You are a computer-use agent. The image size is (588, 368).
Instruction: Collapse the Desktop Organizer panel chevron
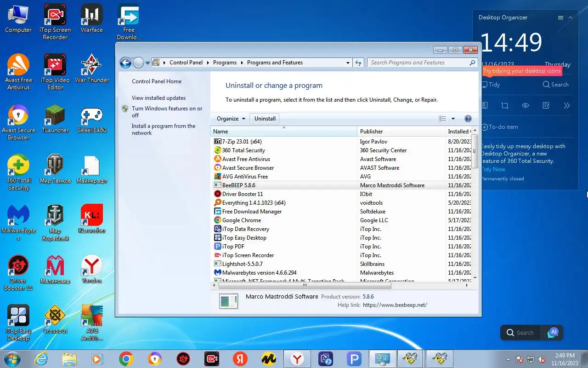pos(571,17)
